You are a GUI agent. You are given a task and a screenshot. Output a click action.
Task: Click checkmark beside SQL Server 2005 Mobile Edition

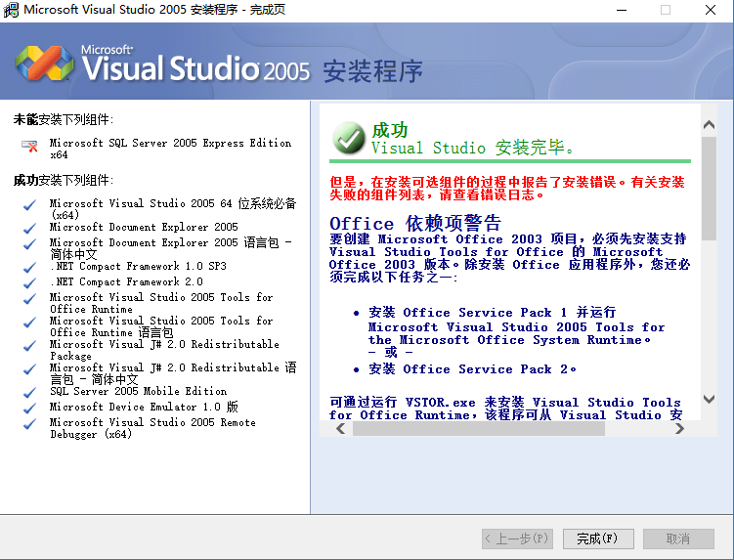click(x=30, y=392)
